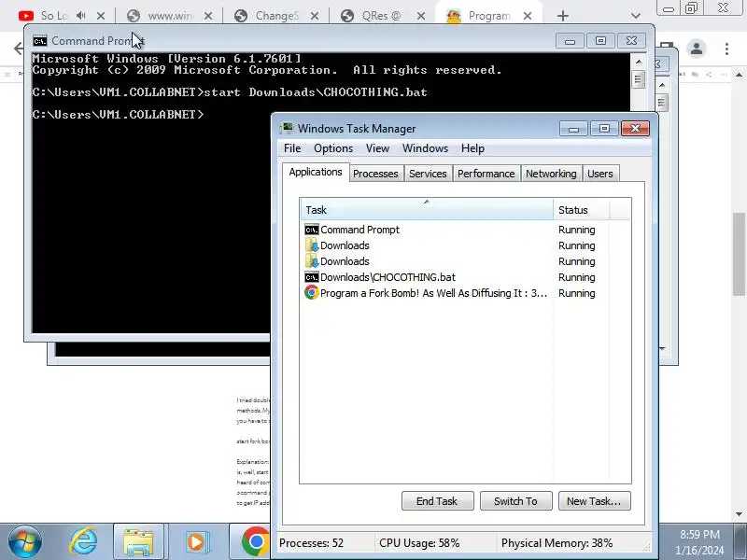Close the Windows Task Manager window
747x560 pixels.
pyautogui.click(x=635, y=128)
